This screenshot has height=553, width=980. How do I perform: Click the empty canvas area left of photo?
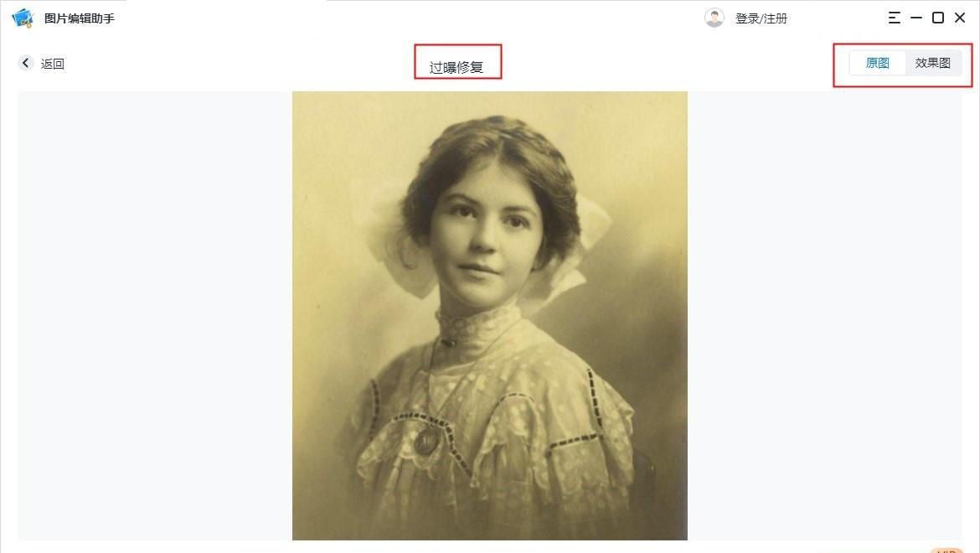click(155, 316)
